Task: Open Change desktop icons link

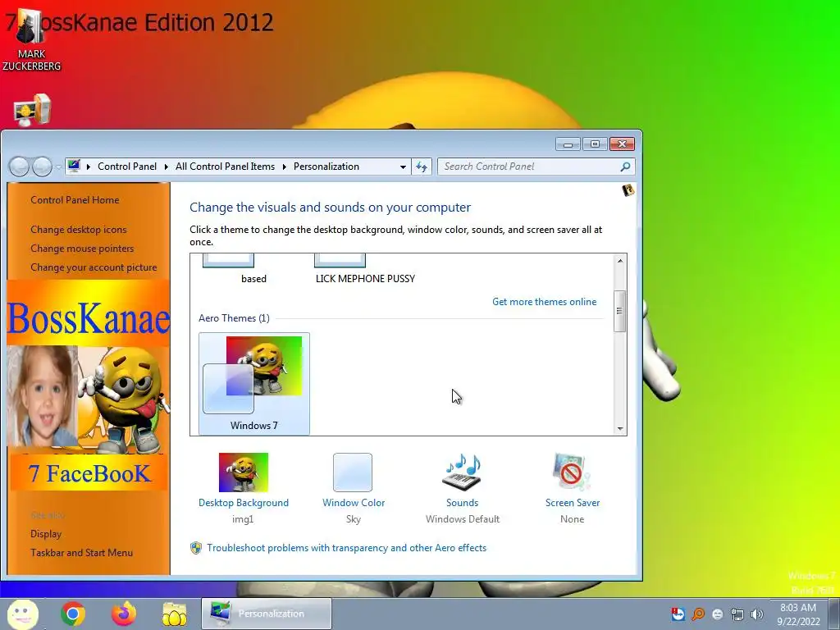Action: tap(79, 230)
